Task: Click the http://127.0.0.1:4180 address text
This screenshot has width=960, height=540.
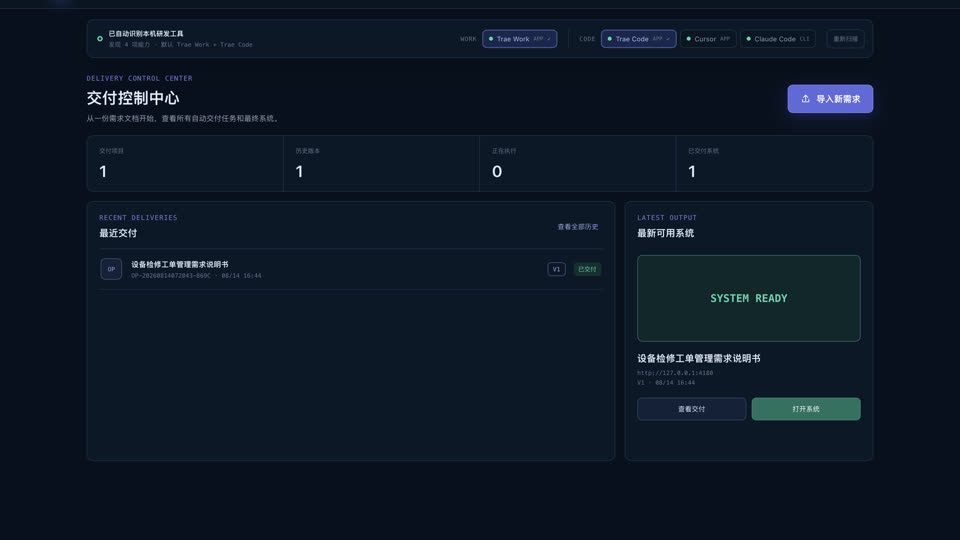Action: pos(675,373)
